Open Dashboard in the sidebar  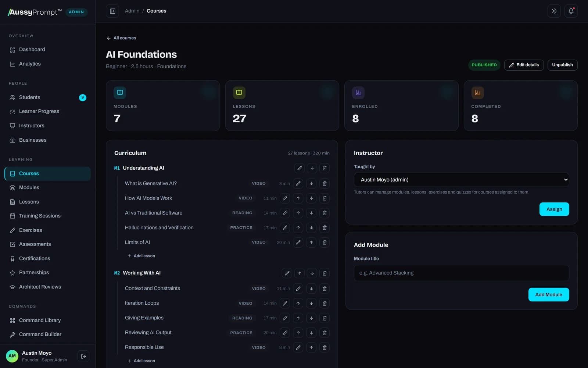pos(47,49)
